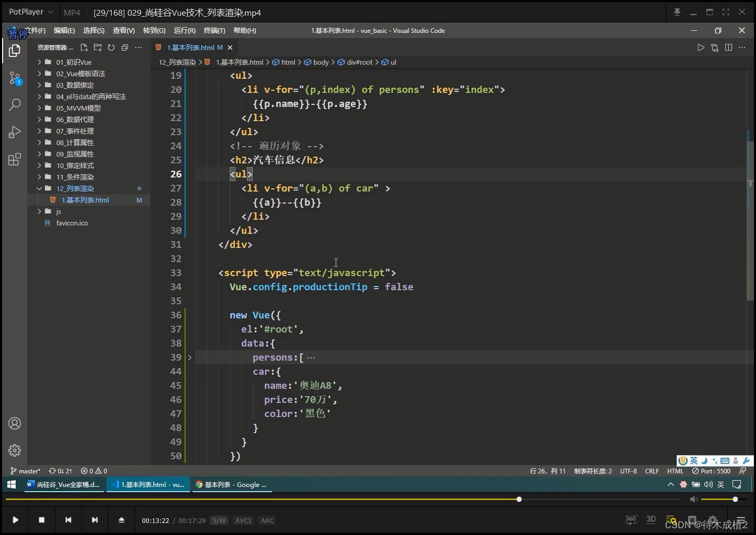
Task: Click the HTML language mode in status bar
Action: 675,471
